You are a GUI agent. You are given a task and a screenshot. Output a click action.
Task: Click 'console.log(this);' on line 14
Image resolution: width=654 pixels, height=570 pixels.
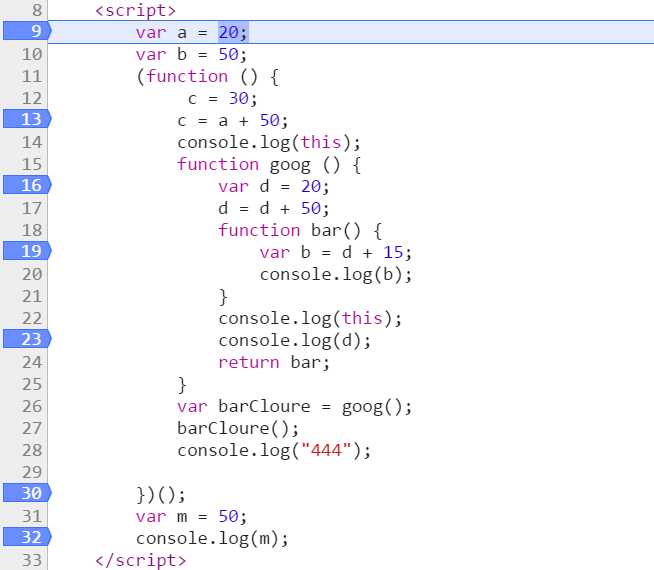(x=269, y=143)
